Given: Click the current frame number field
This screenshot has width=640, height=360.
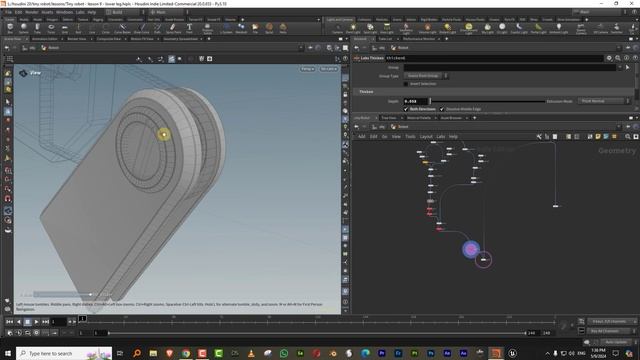Looking at the screenshot, I should tap(58, 322).
